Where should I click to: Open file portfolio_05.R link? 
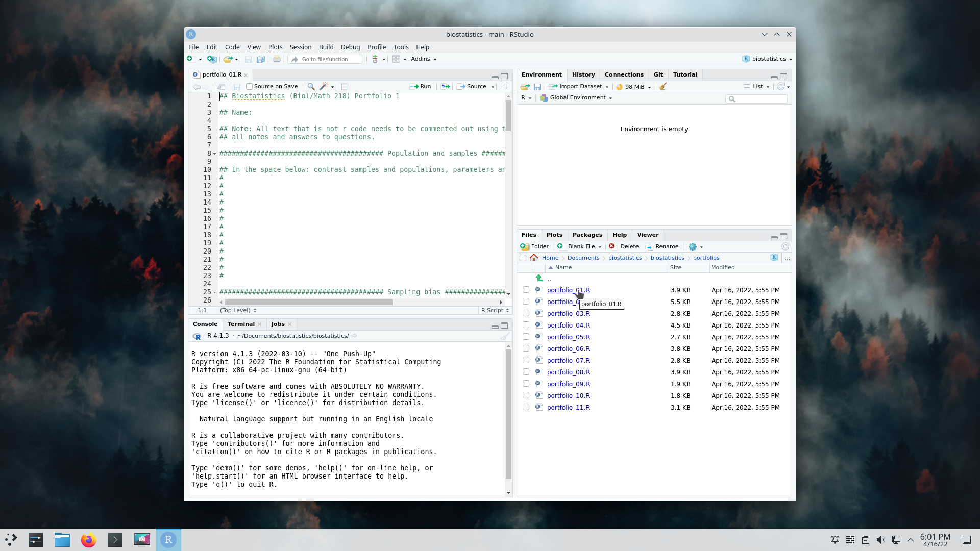click(568, 337)
